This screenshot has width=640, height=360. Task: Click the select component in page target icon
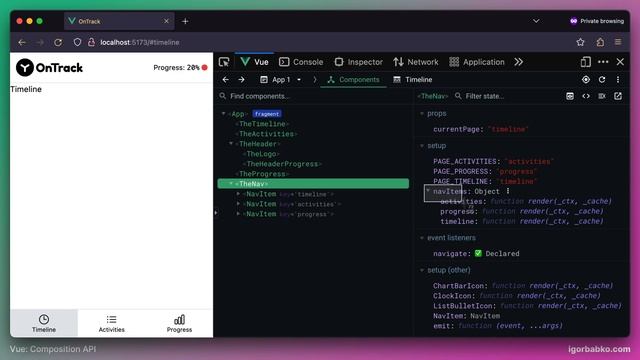586,80
